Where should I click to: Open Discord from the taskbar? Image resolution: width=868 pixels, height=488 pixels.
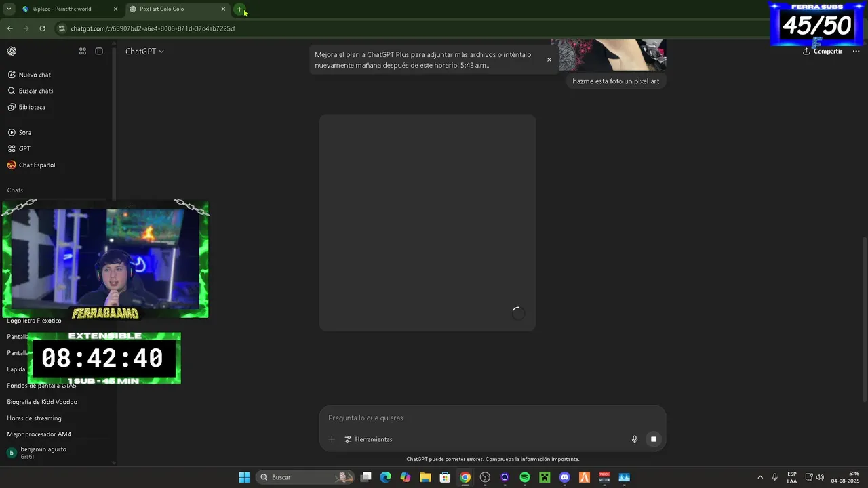point(564,477)
